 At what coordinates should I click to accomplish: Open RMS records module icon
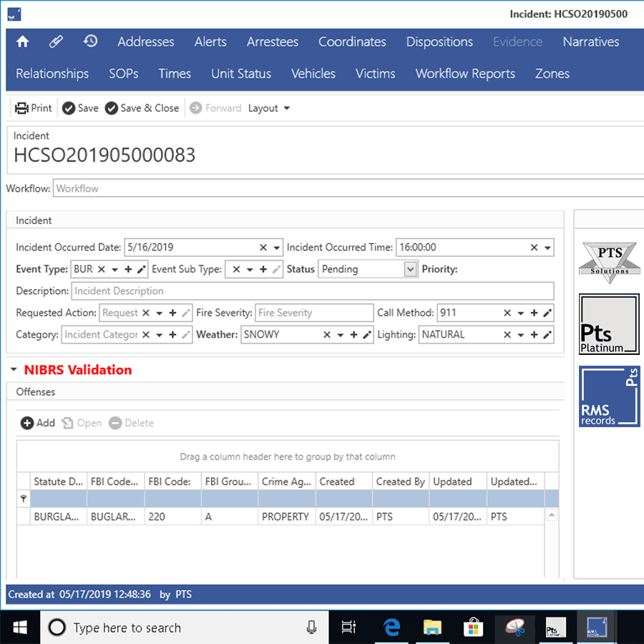point(609,397)
